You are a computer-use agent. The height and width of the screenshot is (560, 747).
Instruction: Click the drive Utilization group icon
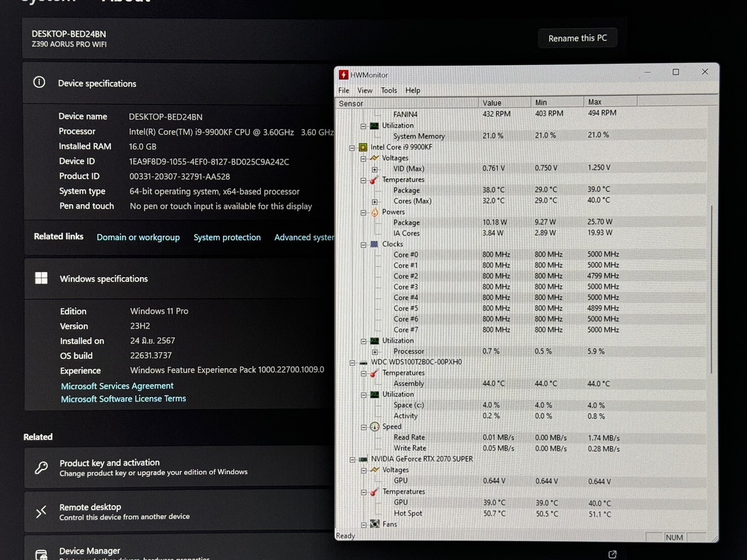[375, 395]
